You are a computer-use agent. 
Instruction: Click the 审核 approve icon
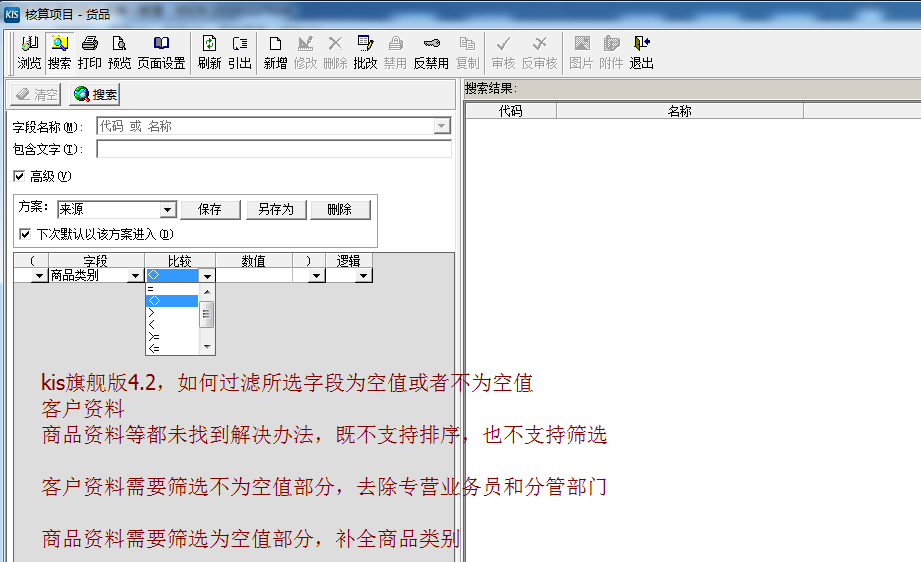point(503,52)
